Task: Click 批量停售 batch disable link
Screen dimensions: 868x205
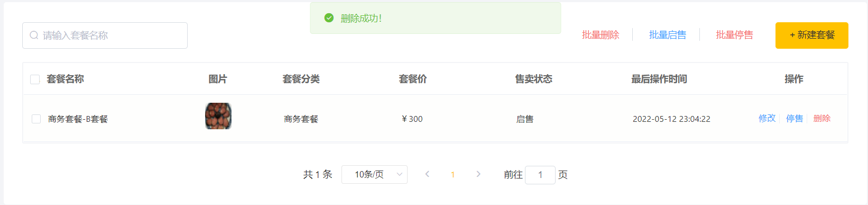Action: coord(734,35)
